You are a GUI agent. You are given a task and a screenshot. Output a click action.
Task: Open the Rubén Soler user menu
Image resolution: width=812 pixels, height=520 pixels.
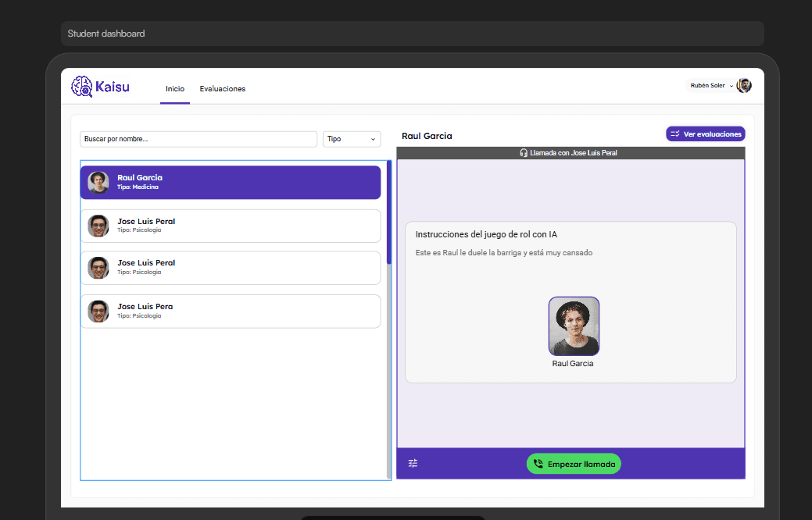[x=710, y=86]
